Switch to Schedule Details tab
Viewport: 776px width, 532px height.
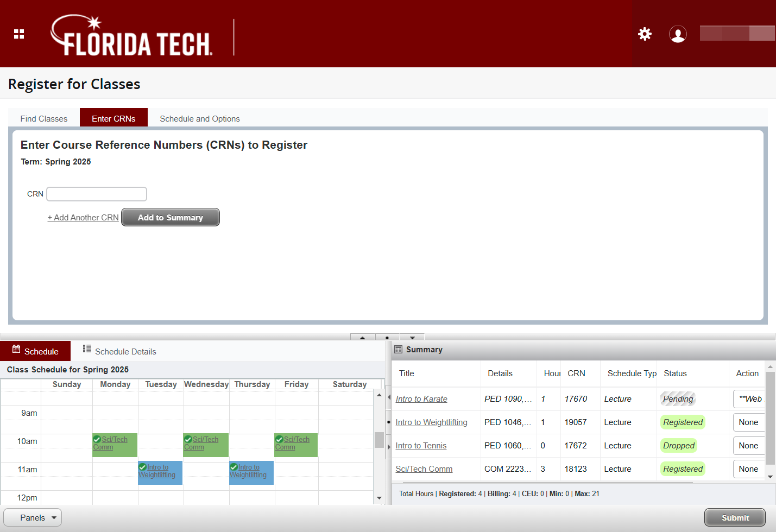click(x=119, y=351)
